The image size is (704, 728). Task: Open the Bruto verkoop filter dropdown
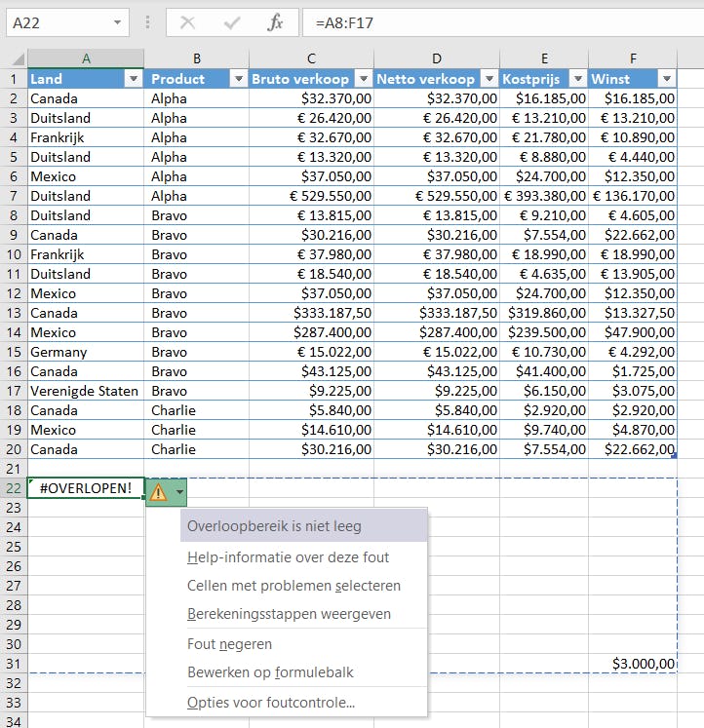coord(363,79)
